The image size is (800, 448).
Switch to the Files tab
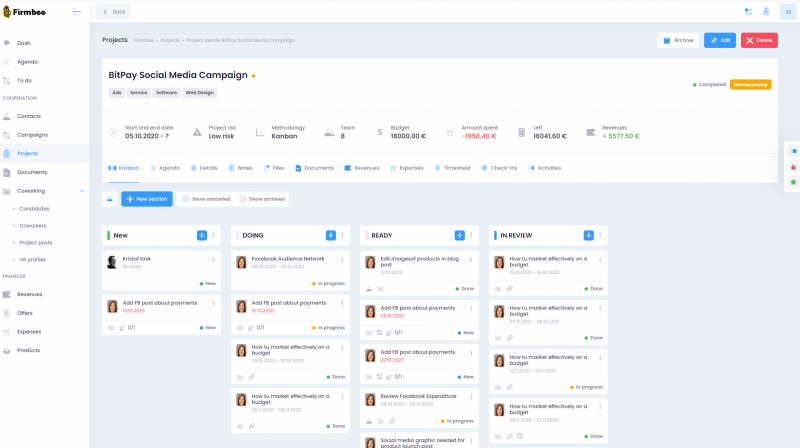[274, 168]
